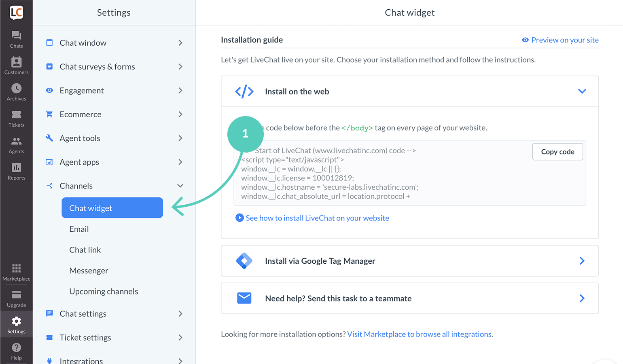Click the code brackets web install icon

coord(244,91)
